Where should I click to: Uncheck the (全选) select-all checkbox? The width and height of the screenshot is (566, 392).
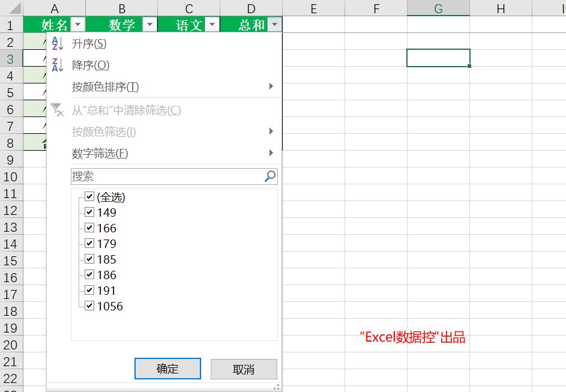(x=89, y=196)
